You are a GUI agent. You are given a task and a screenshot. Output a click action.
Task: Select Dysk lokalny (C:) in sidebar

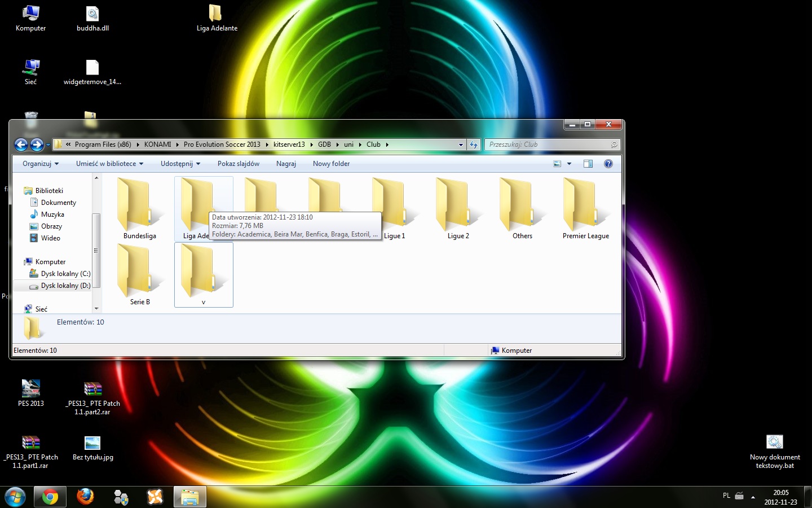click(x=65, y=274)
